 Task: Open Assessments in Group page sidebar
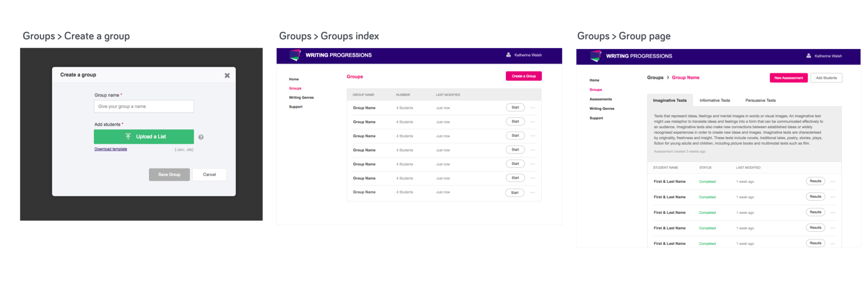click(600, 99)
